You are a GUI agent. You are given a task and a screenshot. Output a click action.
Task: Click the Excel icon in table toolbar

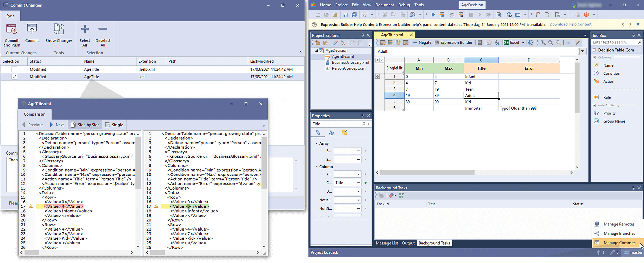pos(506,42)
